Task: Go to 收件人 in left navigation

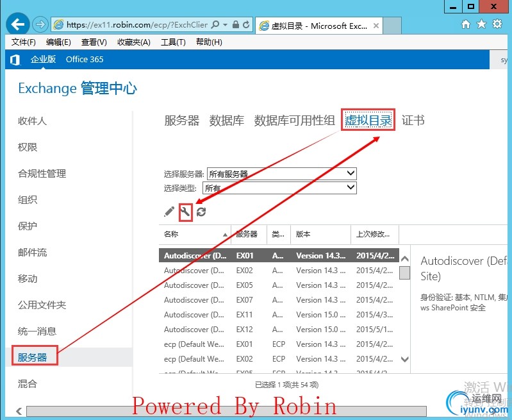Action: coord(32,121)
